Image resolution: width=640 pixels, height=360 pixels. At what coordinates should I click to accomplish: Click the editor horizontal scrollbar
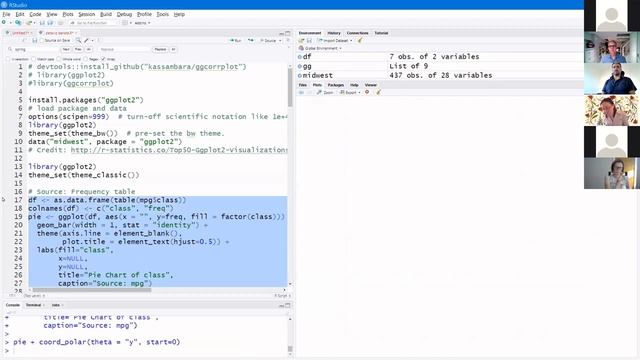(92, 290)
